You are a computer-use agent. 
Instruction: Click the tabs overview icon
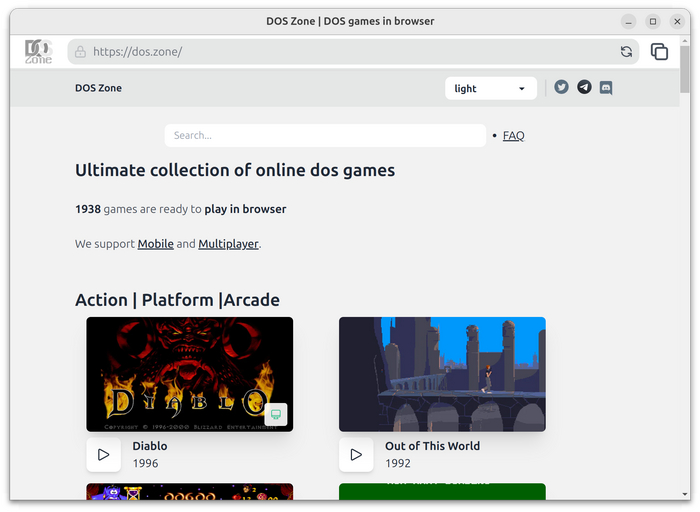(x=659, y=52)
